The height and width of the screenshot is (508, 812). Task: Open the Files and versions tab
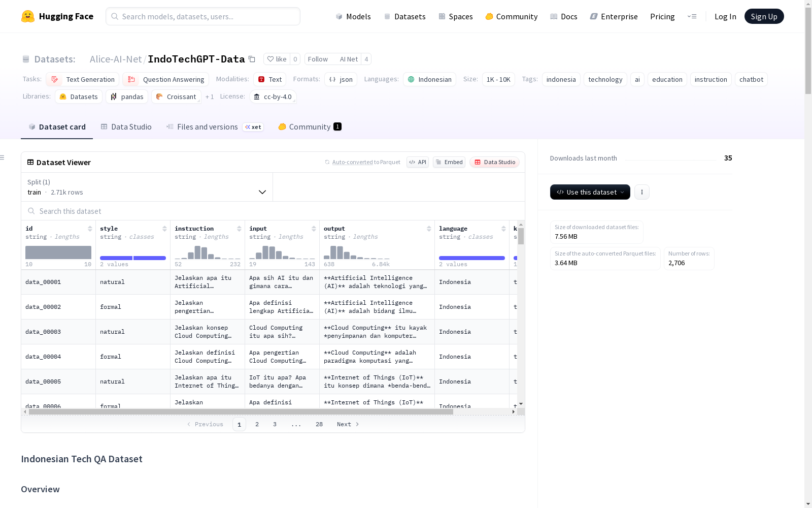215,127
